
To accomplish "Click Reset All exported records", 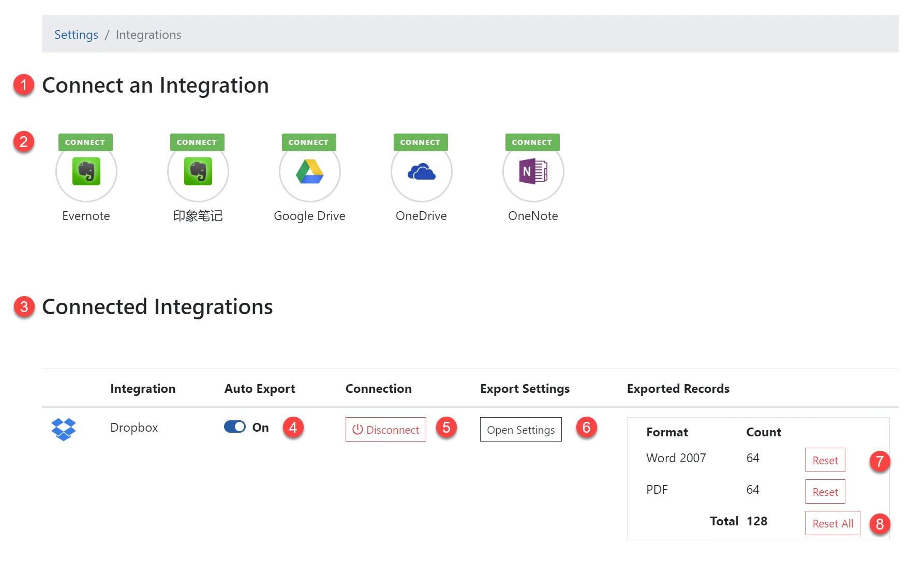I will click(833, 523).
